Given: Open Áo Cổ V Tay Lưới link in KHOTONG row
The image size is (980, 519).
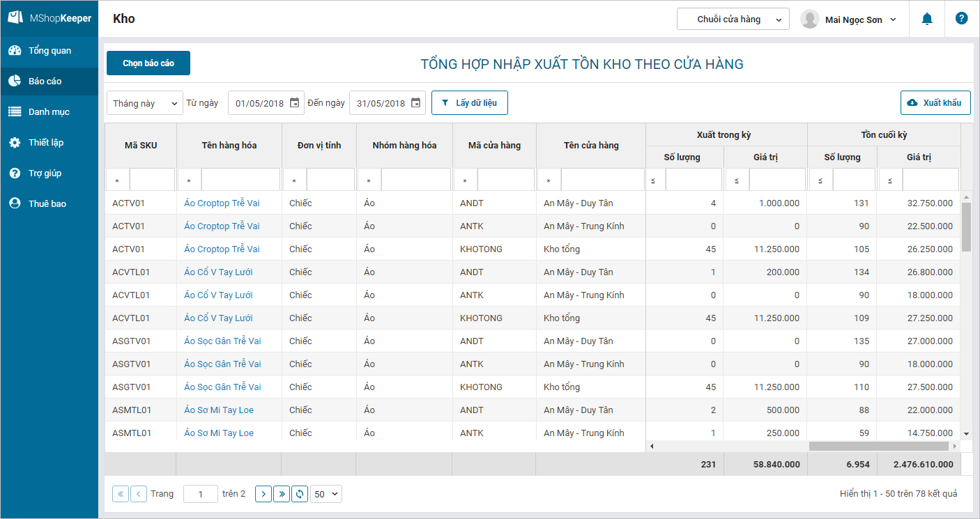Looking at the screenshot, I should tap(218, 318).
